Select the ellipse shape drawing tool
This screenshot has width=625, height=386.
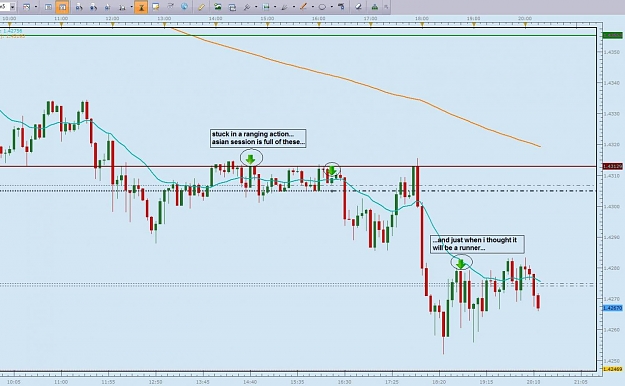click(x=322, y=7)
